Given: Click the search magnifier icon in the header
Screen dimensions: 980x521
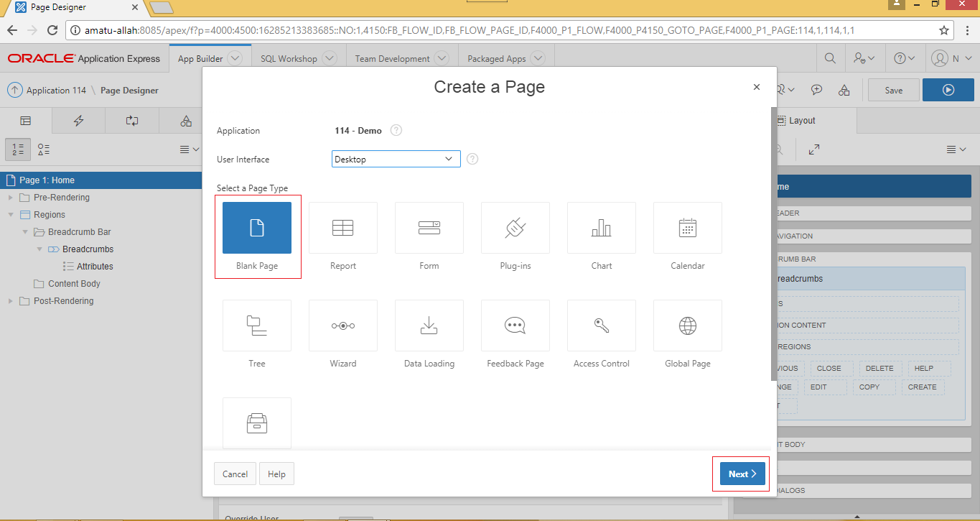Looking at the screenshot, I should [x=830, y=58].
